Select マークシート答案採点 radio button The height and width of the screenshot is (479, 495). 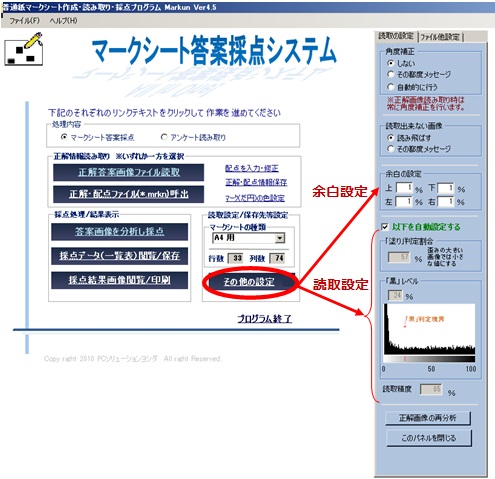[x=64, y=137]
